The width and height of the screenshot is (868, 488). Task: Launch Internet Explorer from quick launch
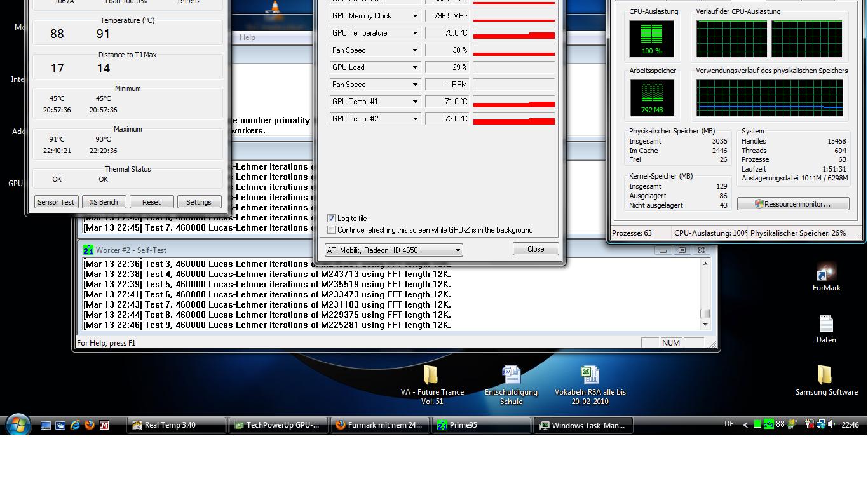[x=75, y=425]
